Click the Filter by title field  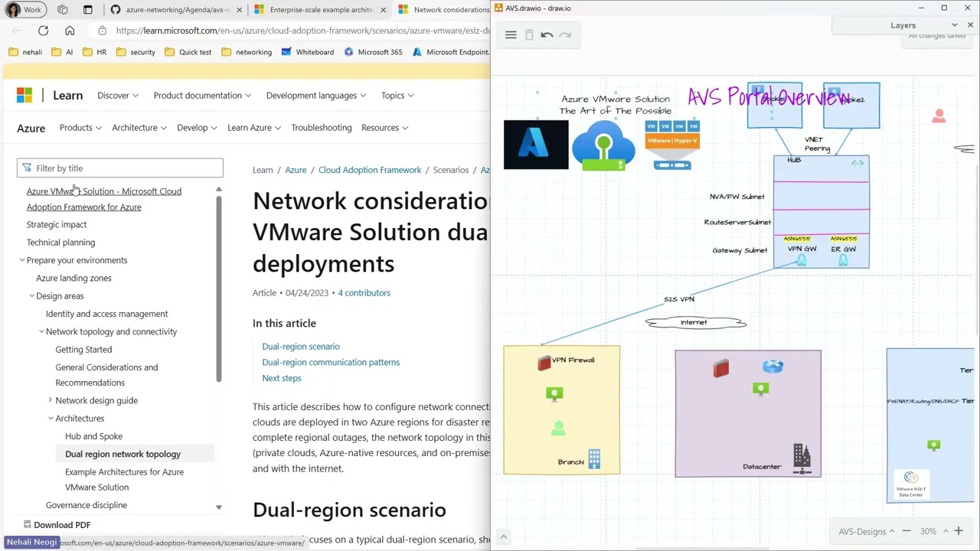(120, 168)
